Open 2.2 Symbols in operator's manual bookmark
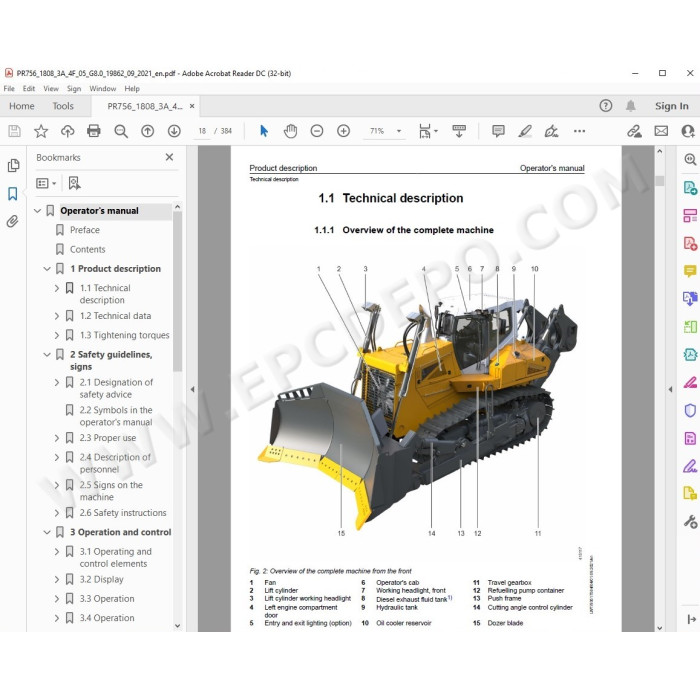The image size is (700, 700). [x=116, y=416]
